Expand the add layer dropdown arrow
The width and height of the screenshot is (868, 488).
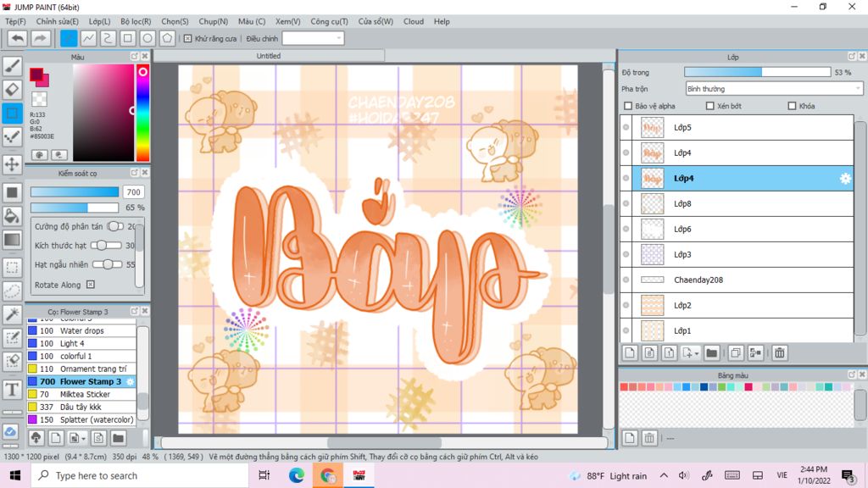click(697, 353)
